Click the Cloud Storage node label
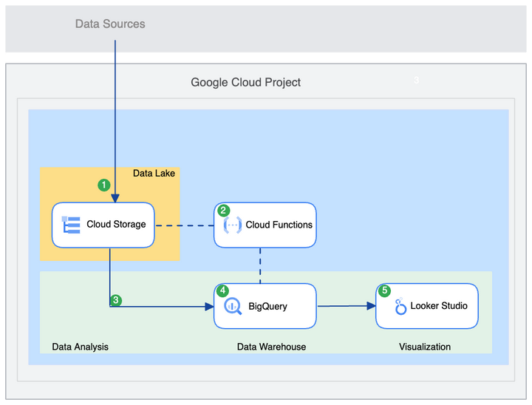The height and width of the screenshot is (405, 532). (116, 225)
